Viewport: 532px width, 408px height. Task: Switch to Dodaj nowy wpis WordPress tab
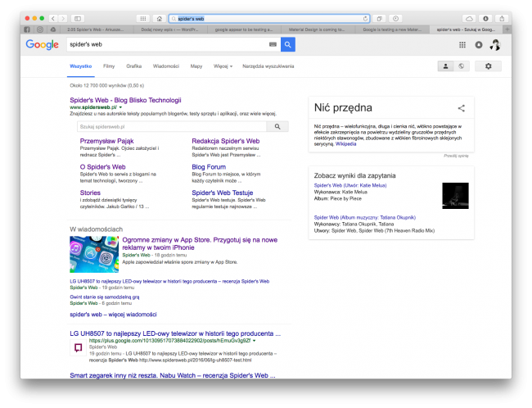[x=169, y=29]
